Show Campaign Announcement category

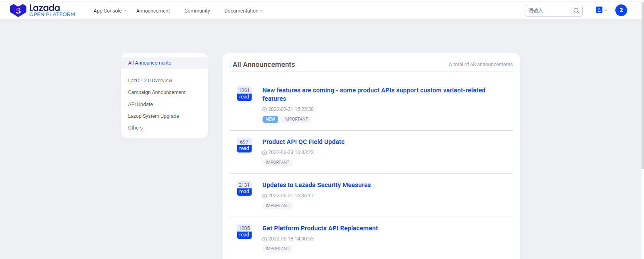[x=157, y=92]
